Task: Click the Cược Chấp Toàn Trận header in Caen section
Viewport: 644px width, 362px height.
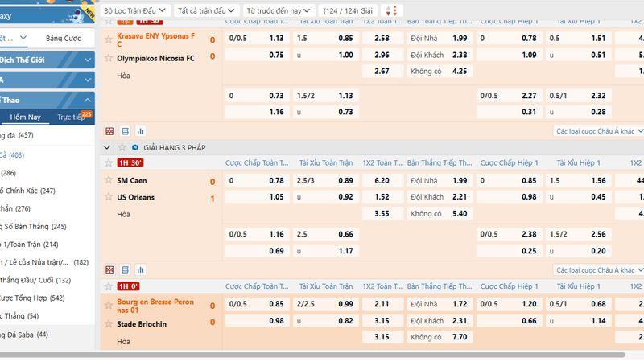Action: coord(257,163)
